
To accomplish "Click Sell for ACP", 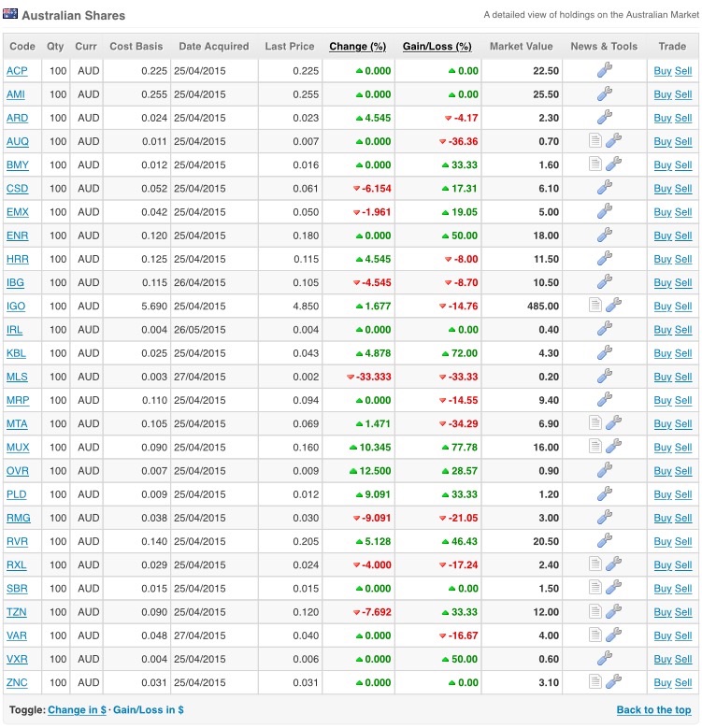I will [x=683, y=71].
